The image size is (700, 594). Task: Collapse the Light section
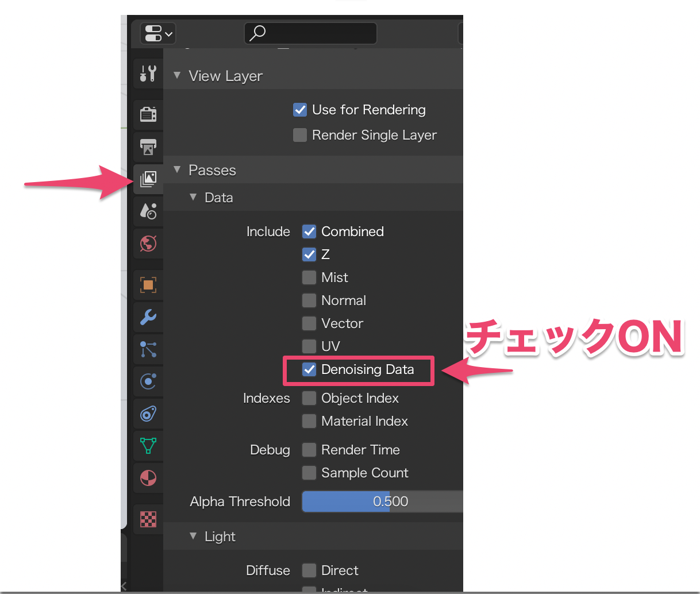coord(193,536)
